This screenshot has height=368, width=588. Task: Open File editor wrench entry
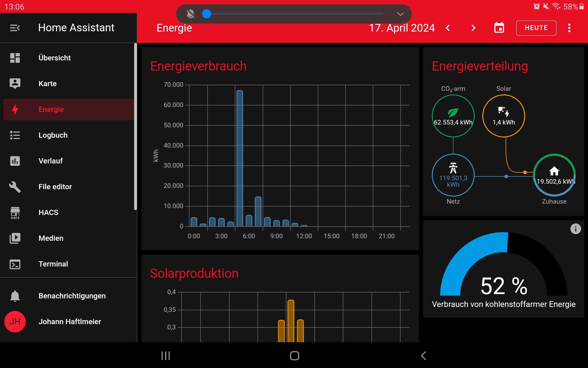click(55, 187)
